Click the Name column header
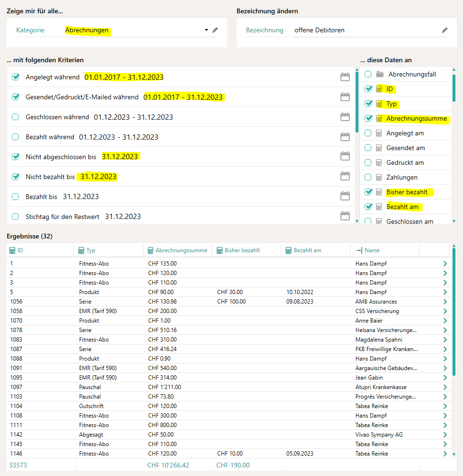 tap(372, 250)
